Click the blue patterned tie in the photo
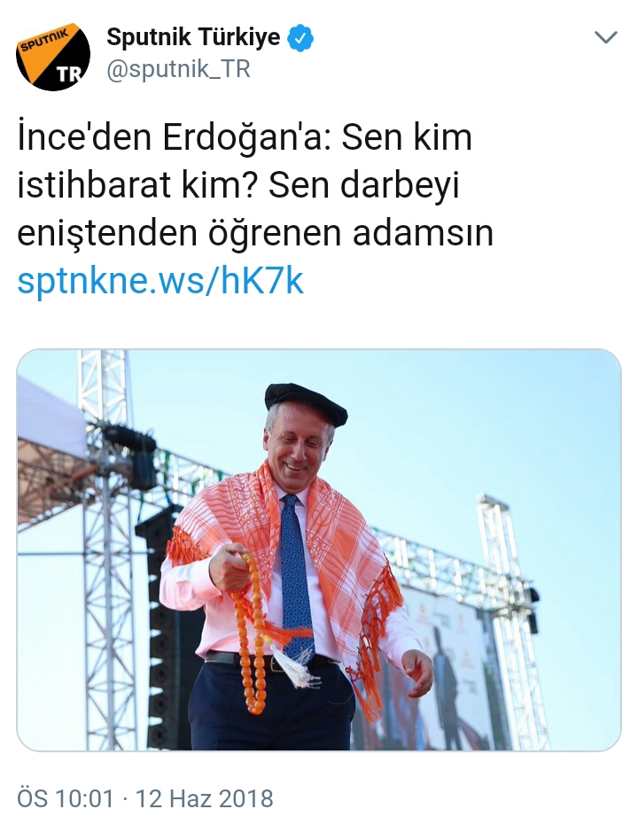Viewport: 638px width, 840px height. [x=296, y=579]
